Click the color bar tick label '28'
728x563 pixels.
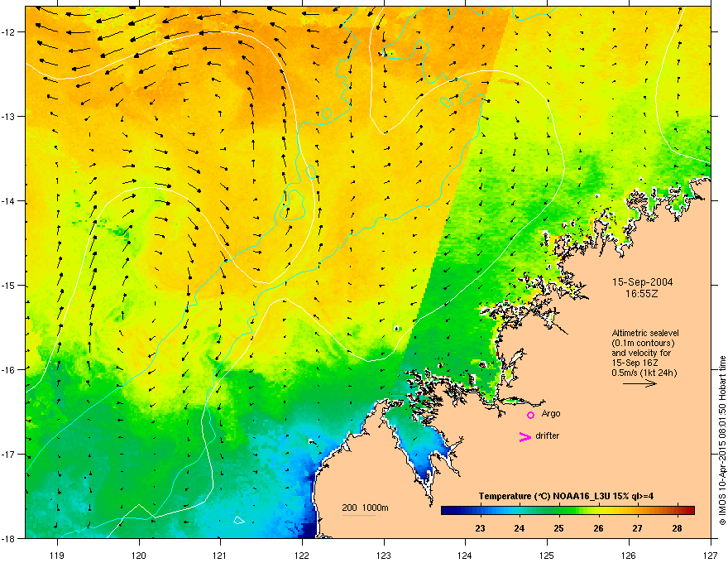click(677, 528)
